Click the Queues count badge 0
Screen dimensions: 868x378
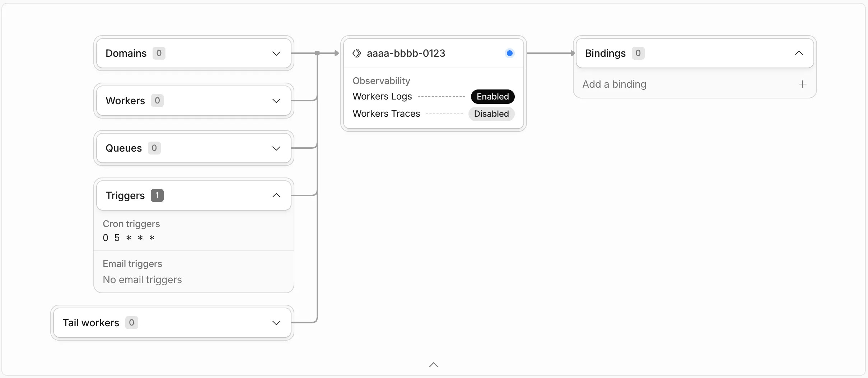[x=154, y=148]
